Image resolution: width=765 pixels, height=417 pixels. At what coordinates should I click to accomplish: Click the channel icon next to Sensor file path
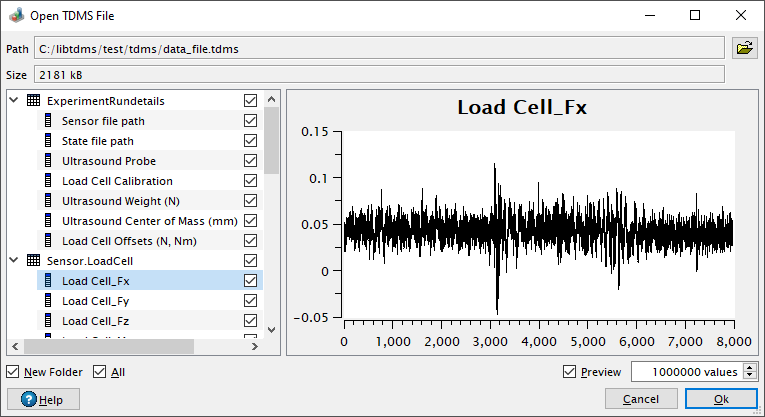(x=48, y=120)
